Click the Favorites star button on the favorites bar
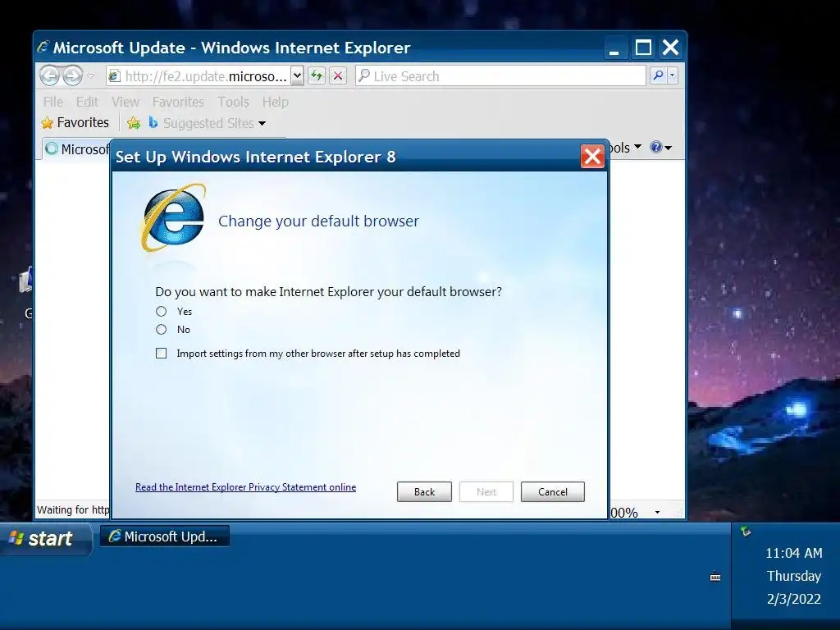The width and height of the screenshot is (840, 630). (75, 123)
